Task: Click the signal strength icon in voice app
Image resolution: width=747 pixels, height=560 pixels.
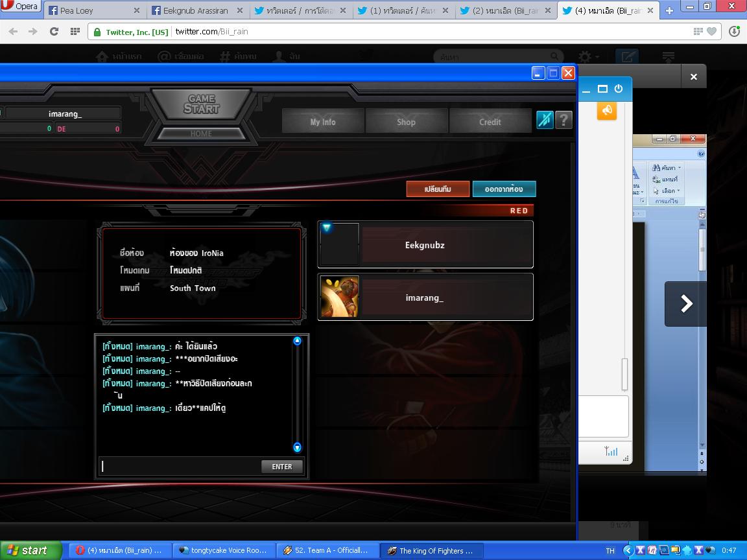Action: (611, 450)
